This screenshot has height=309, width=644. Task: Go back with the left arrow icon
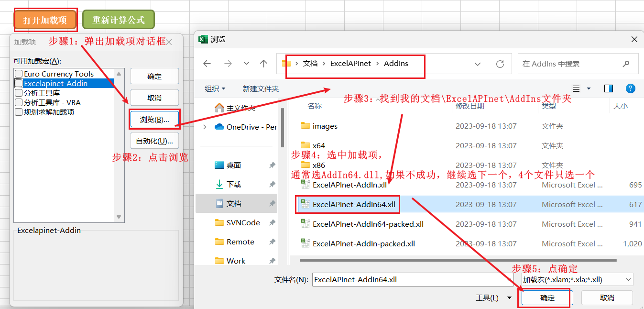click(x=207, y=64)
